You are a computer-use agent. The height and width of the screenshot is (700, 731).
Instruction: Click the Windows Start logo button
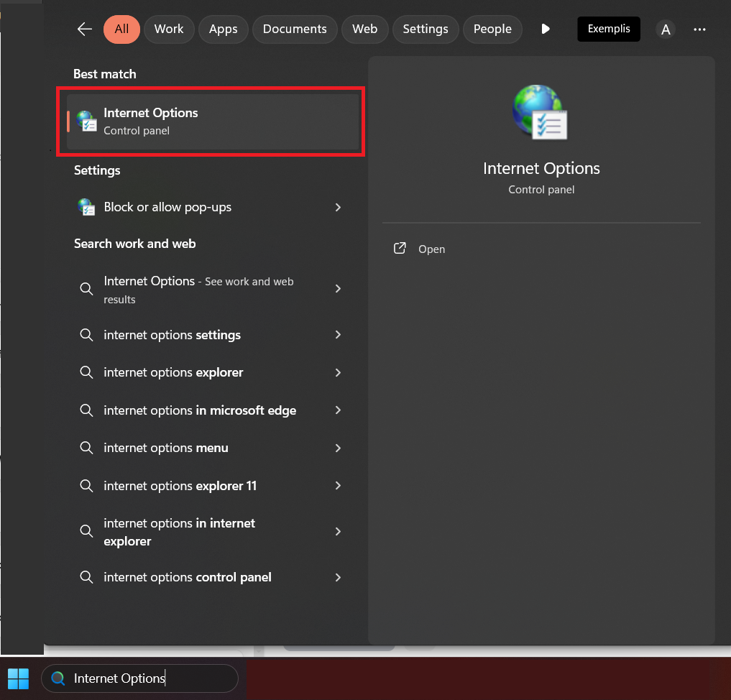[18, 678]
